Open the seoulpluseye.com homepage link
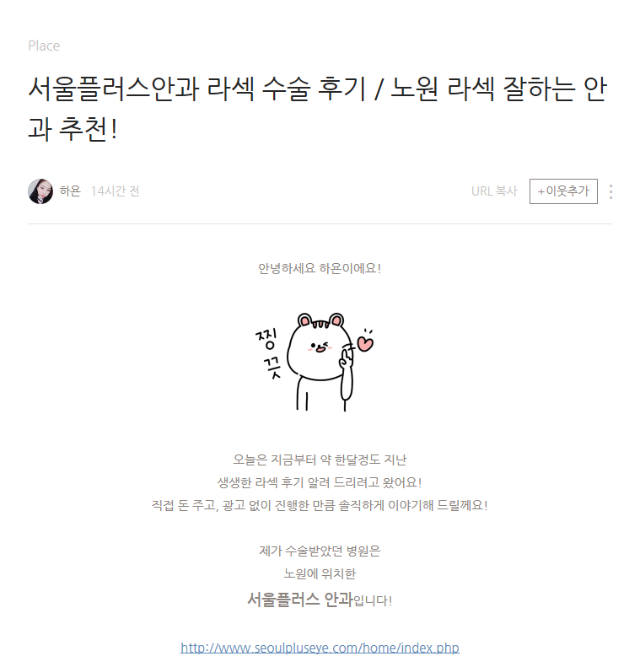The width and height of the screenshot is (640, 664). [320, 648]
